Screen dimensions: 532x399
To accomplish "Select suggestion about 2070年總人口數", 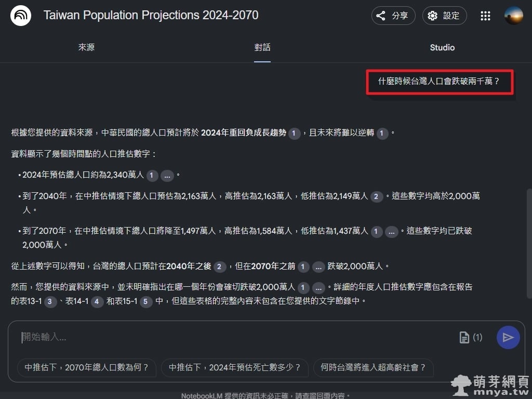I will (x=86, y=367).
